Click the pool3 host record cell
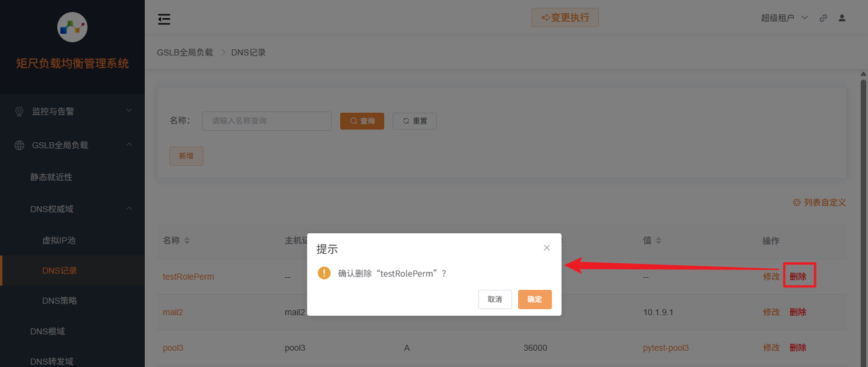This screenshot has height=367, width=868. point(295,348)
